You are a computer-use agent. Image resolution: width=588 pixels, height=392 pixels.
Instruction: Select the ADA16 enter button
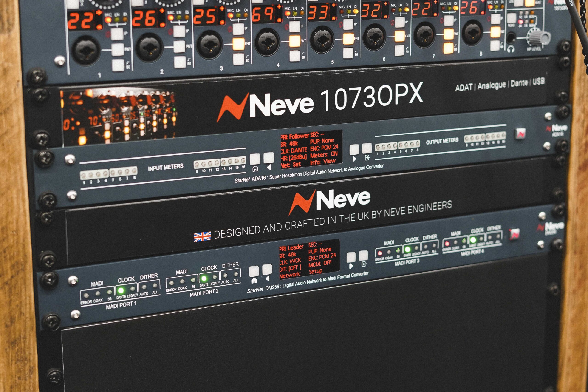(x=367, y=148)
